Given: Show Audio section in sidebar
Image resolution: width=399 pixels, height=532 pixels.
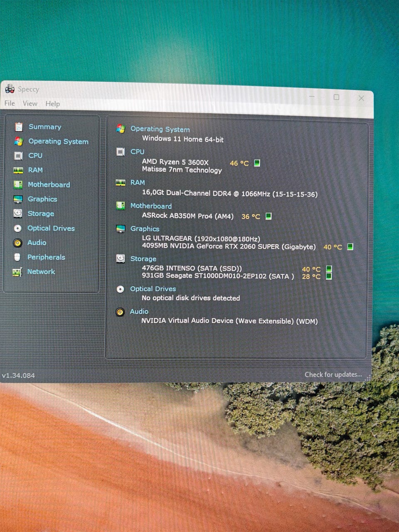Looking at the screenshot, I should (x=37, y=242).
